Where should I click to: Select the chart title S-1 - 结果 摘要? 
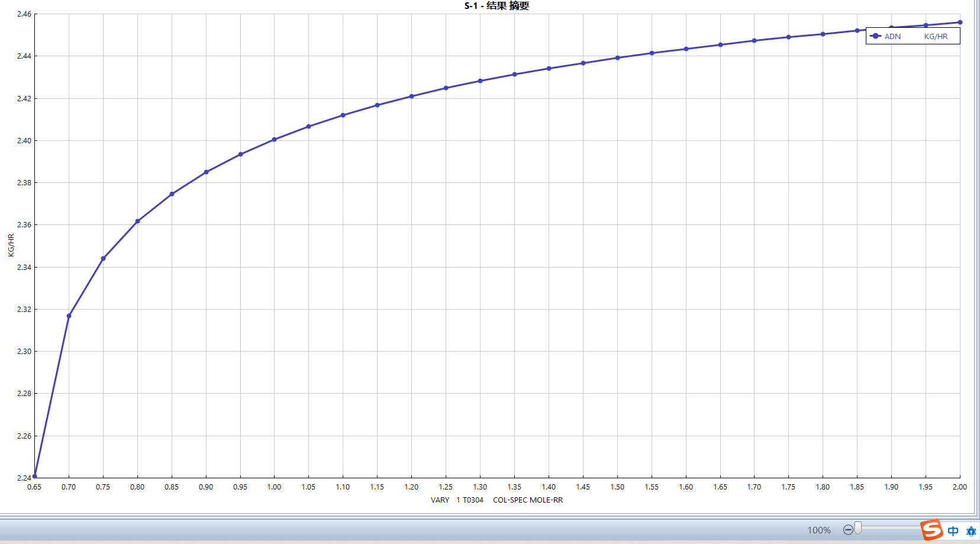coord(497,6)
